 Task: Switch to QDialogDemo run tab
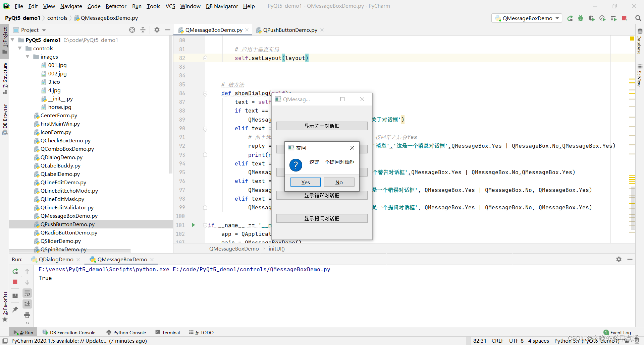pyautogui.click(x=56, y=259)
